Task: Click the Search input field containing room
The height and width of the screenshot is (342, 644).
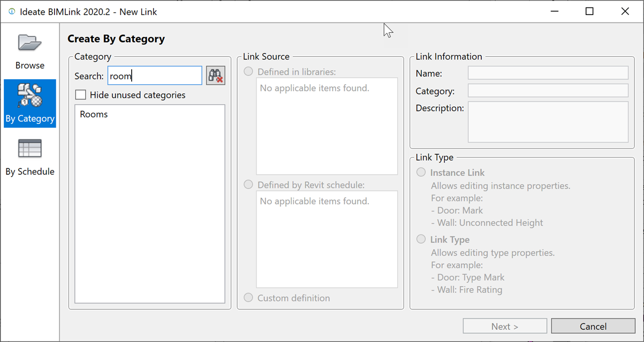Action: (x=155, y=76)
